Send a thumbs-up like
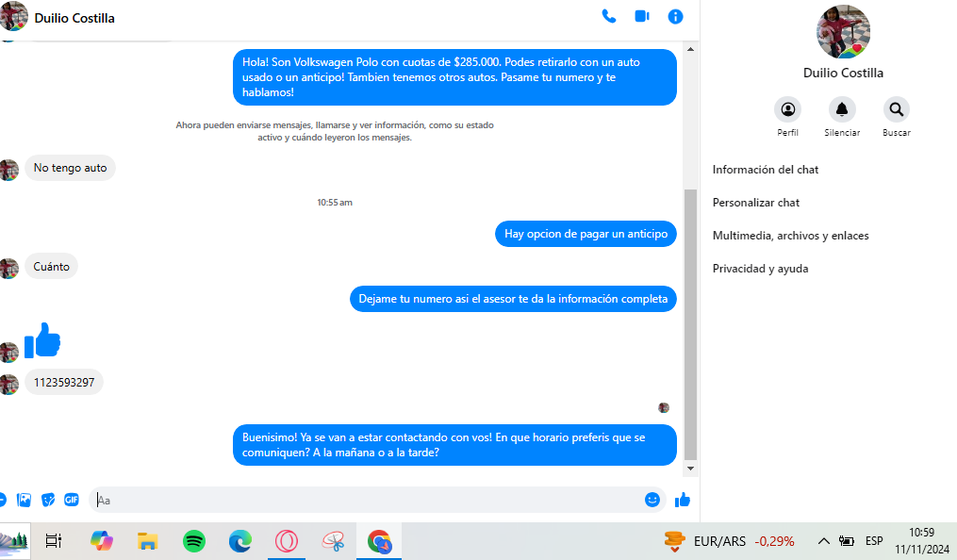Screen dimensions: 957x560 (683, 501)
